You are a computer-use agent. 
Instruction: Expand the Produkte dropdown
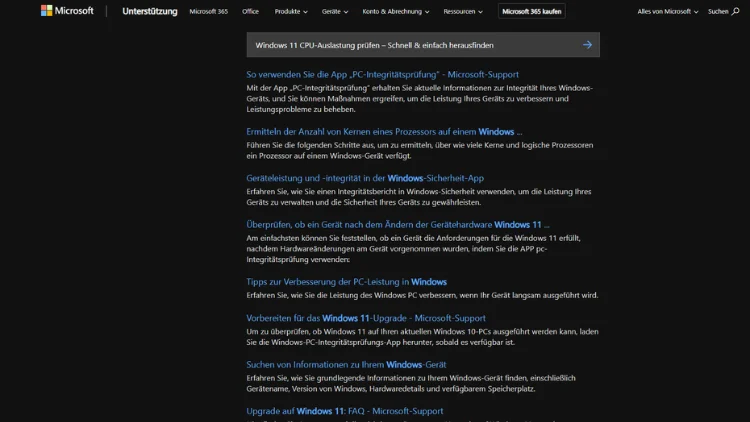click(291, 11)
